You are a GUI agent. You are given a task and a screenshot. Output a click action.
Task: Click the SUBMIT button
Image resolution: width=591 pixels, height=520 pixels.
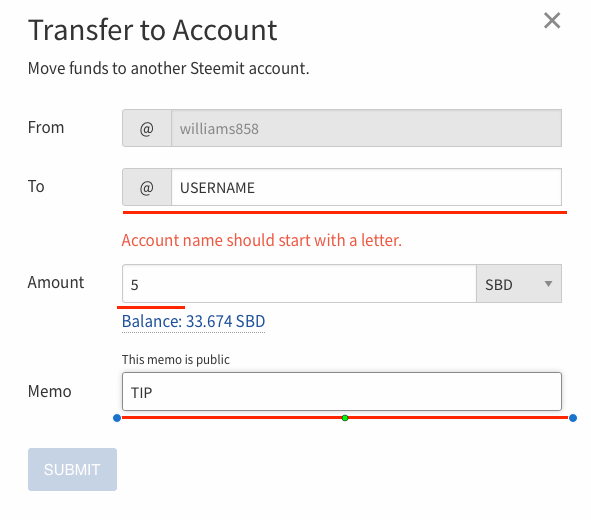click(72, 469)
